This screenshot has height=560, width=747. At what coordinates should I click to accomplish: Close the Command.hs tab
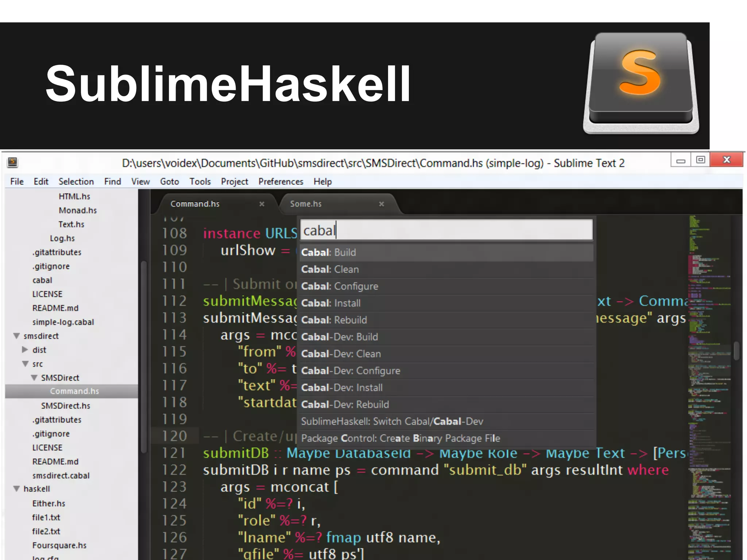262,204
